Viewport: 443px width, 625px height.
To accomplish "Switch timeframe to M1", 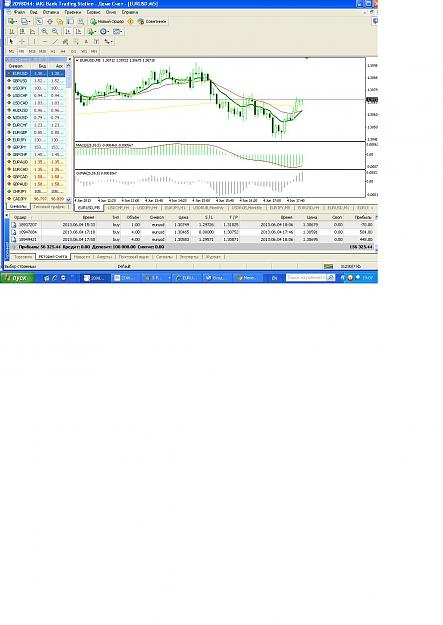I will pos(12,51).
